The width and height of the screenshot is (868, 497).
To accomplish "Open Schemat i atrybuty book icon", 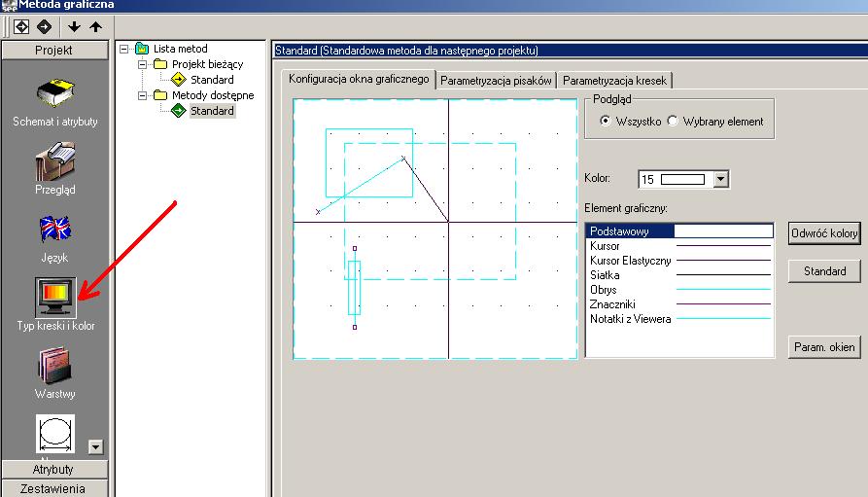I will click(55, 92).
